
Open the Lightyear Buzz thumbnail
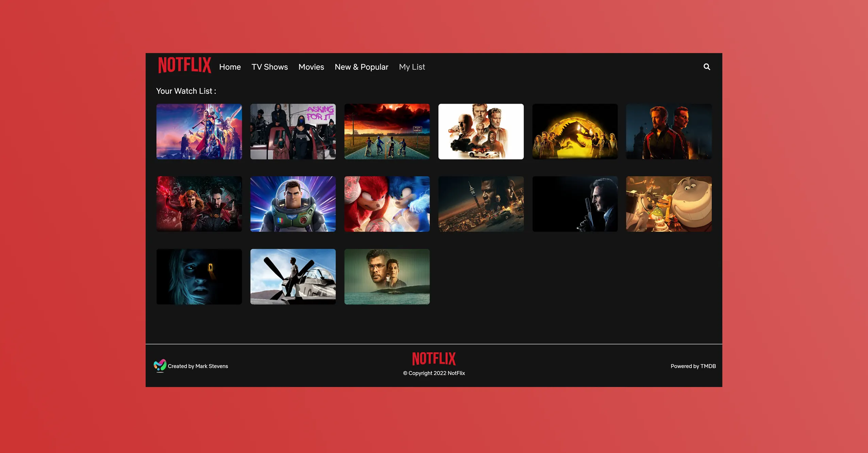click(x=293, y=204)
